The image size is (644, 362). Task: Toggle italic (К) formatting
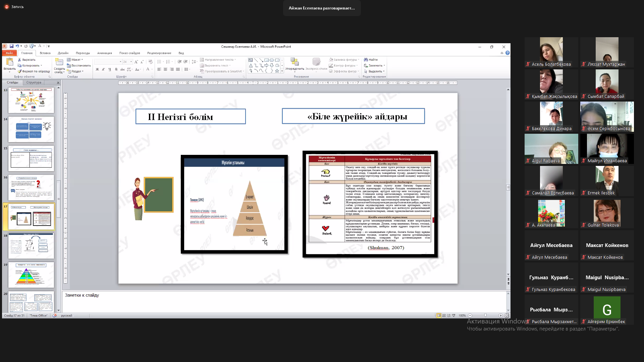pos(103,69)
